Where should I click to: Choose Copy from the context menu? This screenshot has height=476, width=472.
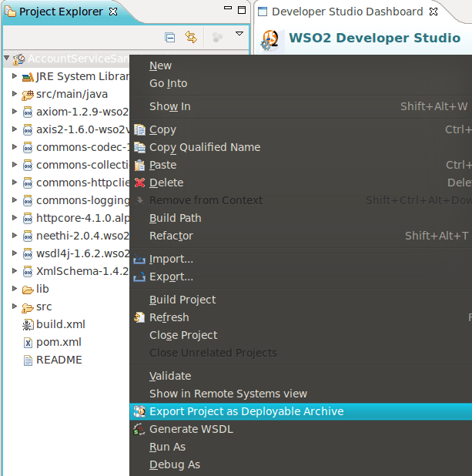click(x=301, y=129)
